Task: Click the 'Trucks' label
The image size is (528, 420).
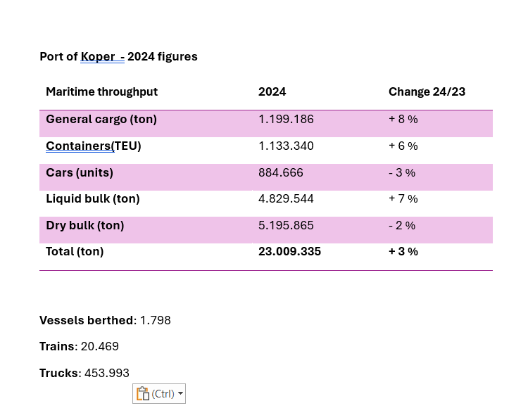Action: click(59, 373)
